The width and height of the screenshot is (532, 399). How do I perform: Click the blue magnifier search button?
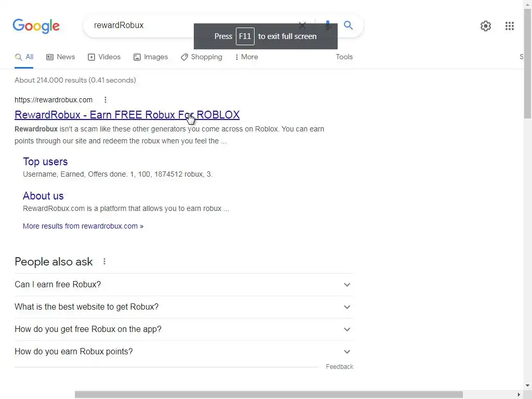[348, 25]
